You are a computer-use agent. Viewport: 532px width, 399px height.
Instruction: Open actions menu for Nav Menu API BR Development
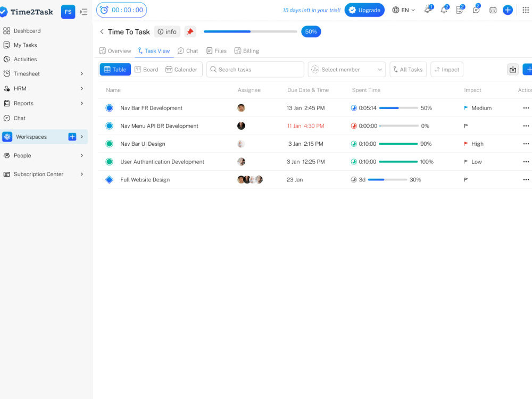(526, 126)
